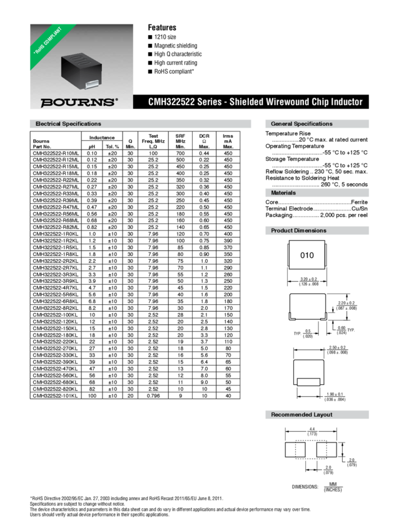Select part number CMH322522-R10ML

(x=56, y=153)
